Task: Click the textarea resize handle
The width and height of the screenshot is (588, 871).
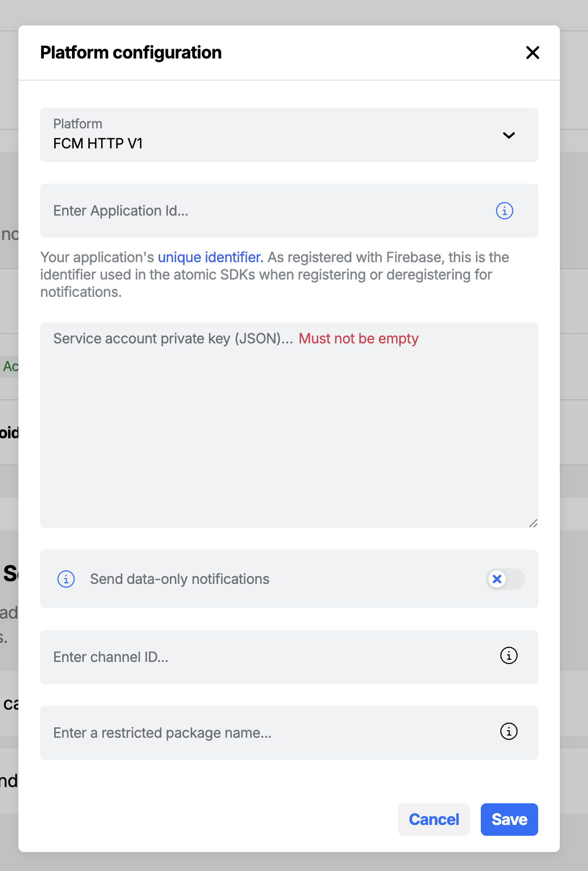Action: (x=534, y=523)
